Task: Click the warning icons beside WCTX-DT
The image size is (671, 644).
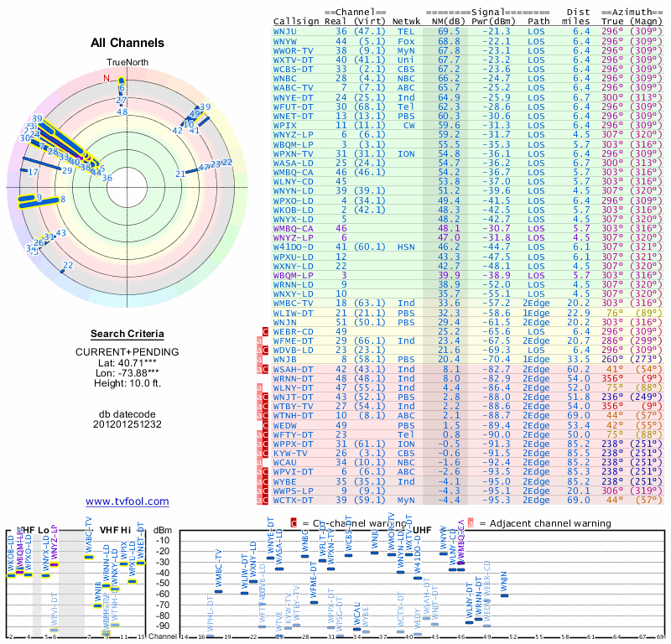Action: point(263,501)
